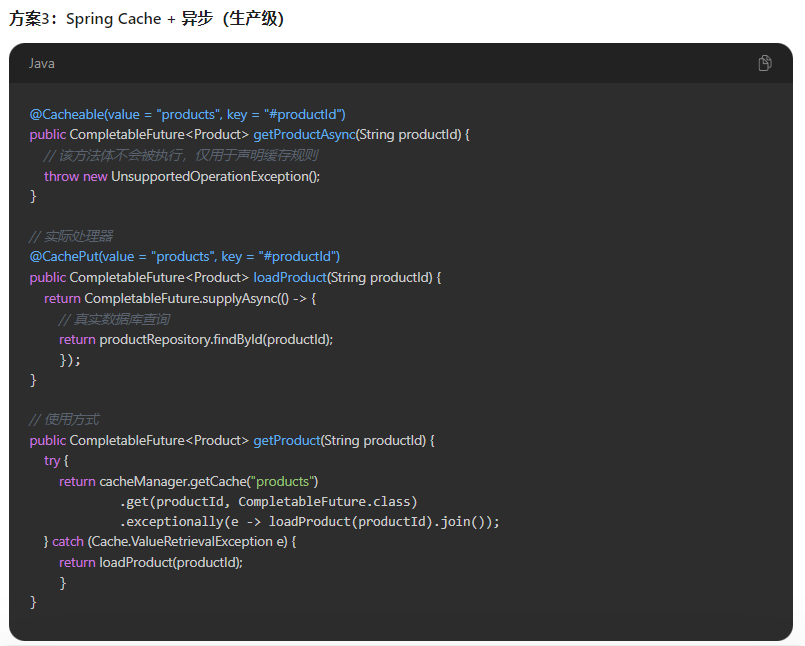Click 'return loadProduct(productId);' line

click(151, 563)
